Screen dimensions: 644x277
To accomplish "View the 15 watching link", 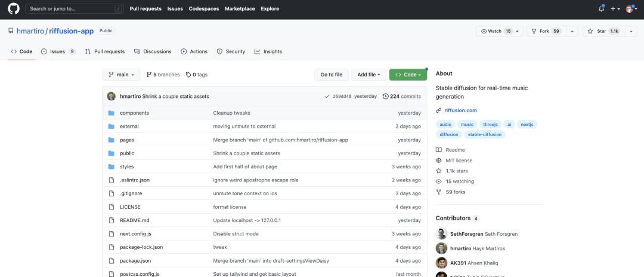I will pos(454,181).
